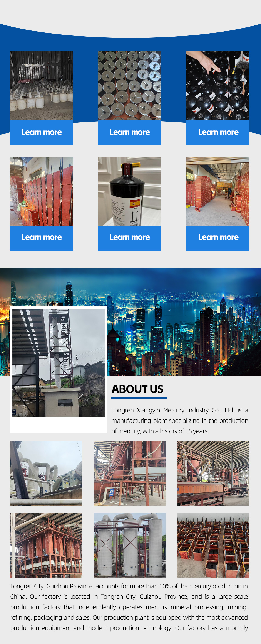Screen dimensions: 261x644
Task: Open the three white towers photo
Action: [x=130, y=545]
